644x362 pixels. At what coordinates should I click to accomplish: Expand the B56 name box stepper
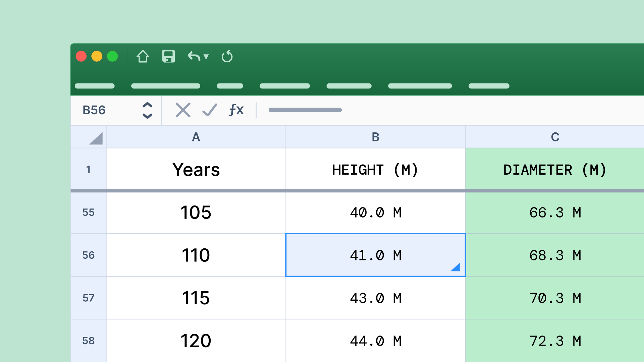(147, 110)
